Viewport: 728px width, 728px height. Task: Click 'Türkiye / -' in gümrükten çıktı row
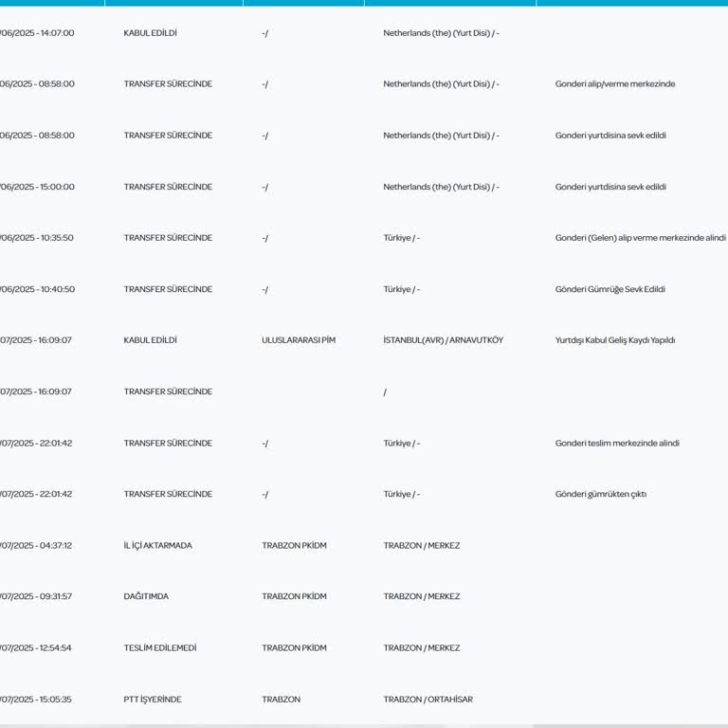(401, 494)
